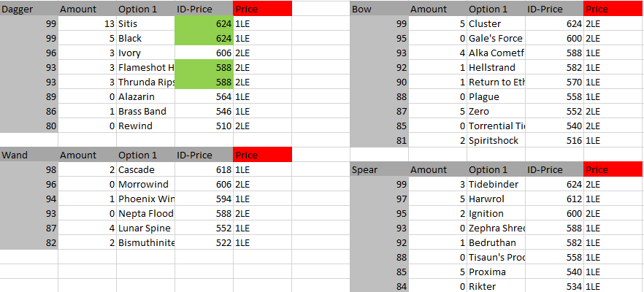The image size is (644, 292).
Task: Click the Cascade cell
Action: 145,169
